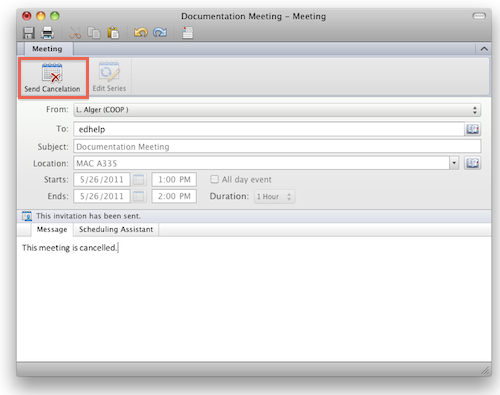Click the invitation sent status icon
This screenshot has width=500, height=395.
tap(27, 216)
